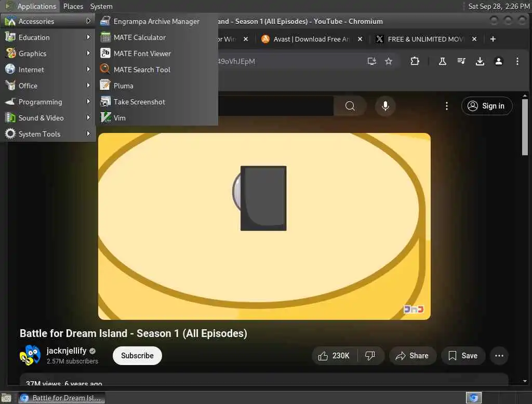The height and width of the screenshot is (404, 532).
Task: Save the video to a playlist
Action: click(463, 356)
